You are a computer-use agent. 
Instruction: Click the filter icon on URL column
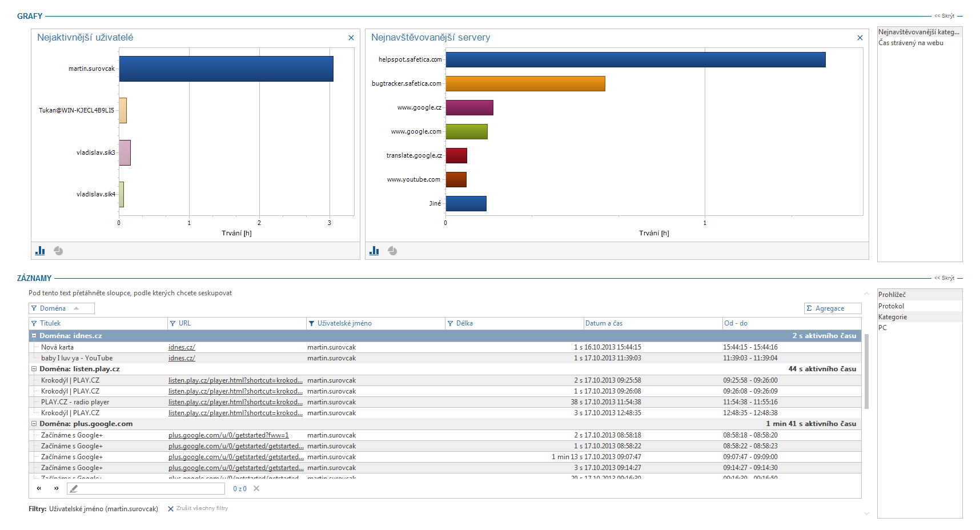(x=173, y=323)
